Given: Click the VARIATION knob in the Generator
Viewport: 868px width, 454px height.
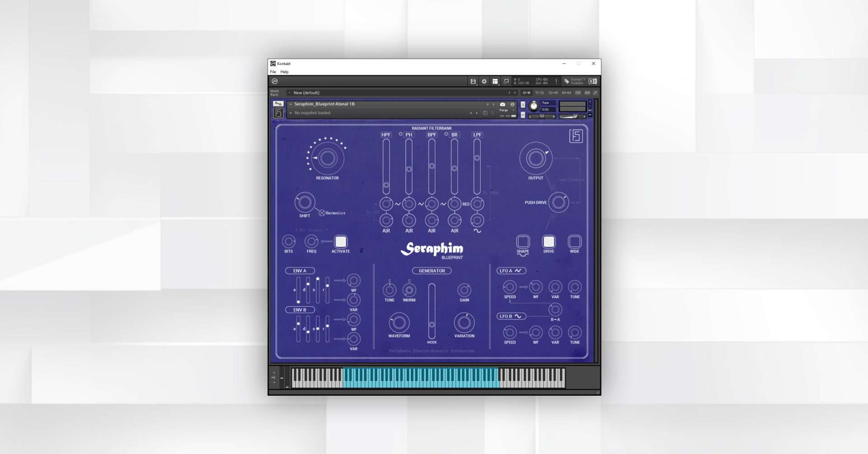Looking at the screenshot, I should tap(464, 323).
